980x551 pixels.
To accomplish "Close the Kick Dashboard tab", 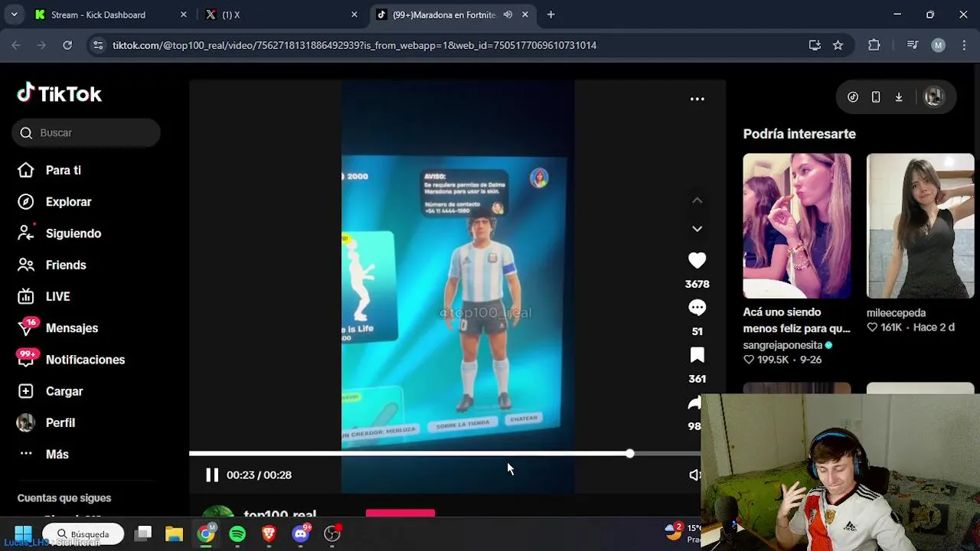I will 183,15.
